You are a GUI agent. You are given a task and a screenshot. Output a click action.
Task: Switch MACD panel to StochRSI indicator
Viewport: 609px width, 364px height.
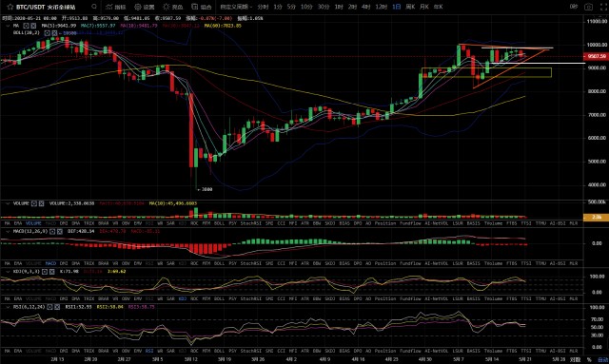(x=250, y=263)
